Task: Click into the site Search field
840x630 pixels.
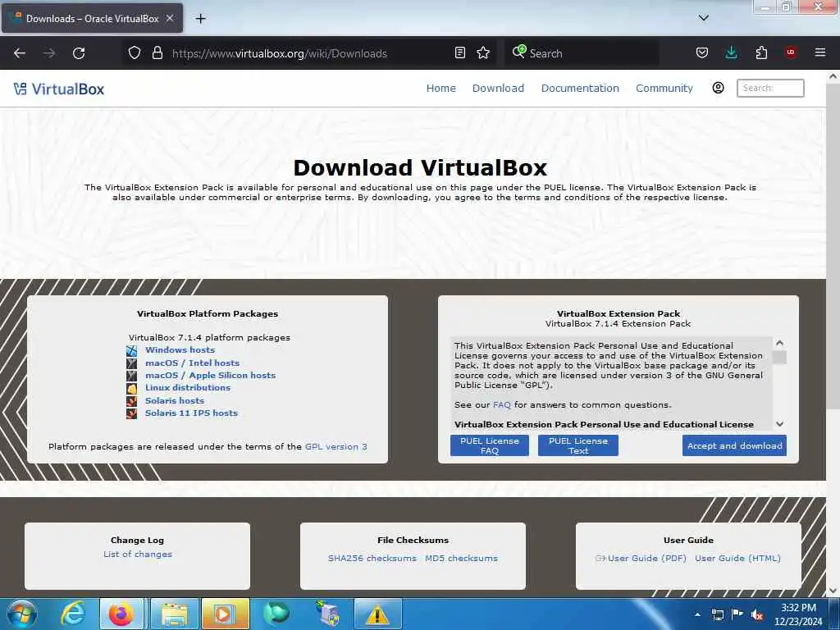Action: (x=770, y=88)
